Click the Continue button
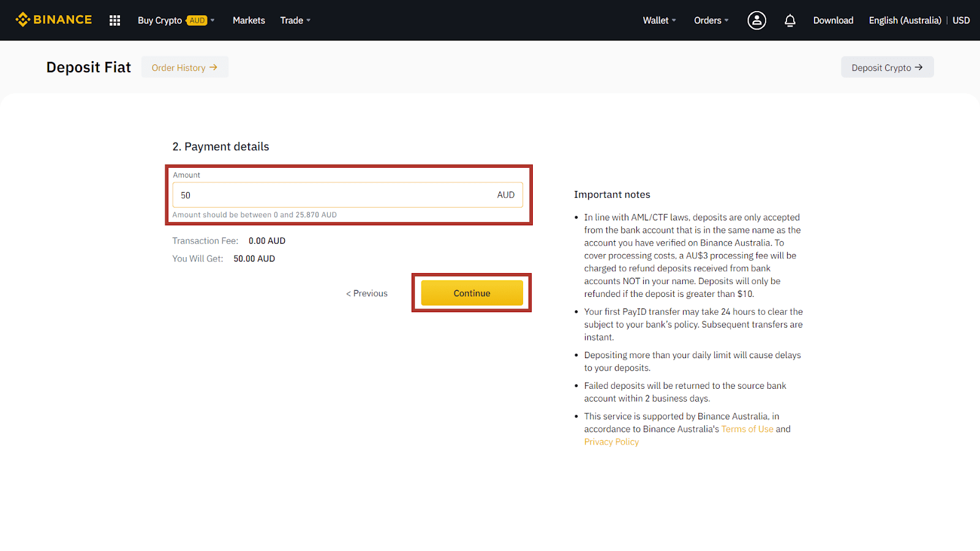Screen dimensions: 980x551 pos(472,293)
